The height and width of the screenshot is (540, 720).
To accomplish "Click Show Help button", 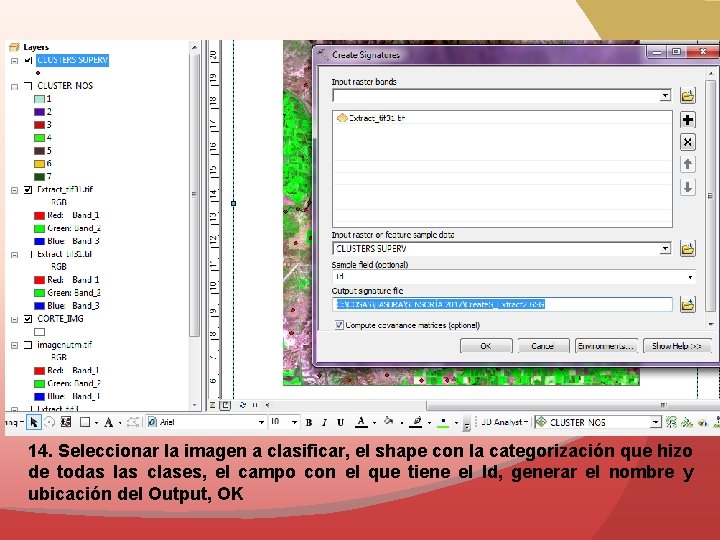I will coord(677,346).
